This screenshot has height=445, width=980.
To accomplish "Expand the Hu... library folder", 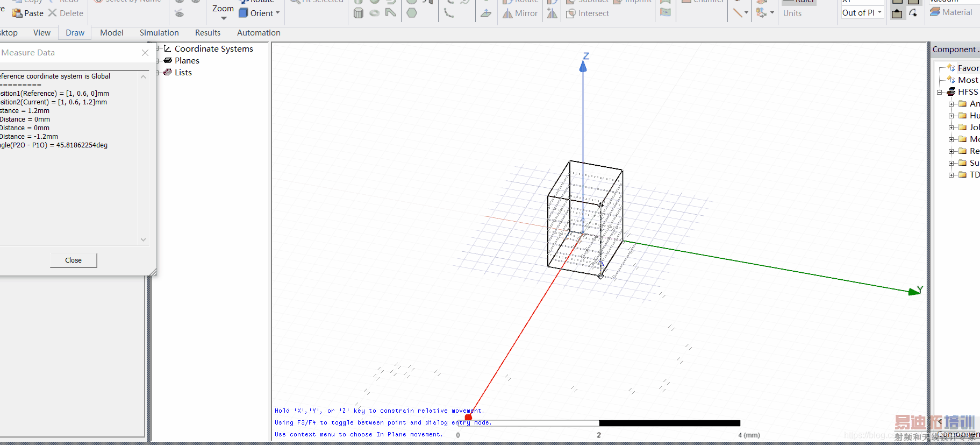I will pyautogui.click(x=952, y=116).
